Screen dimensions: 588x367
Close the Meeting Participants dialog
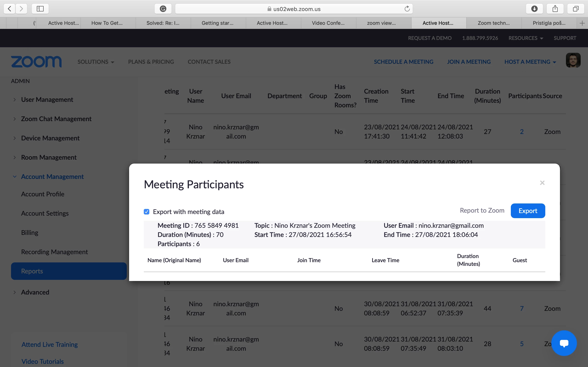[x=542, y=183]
